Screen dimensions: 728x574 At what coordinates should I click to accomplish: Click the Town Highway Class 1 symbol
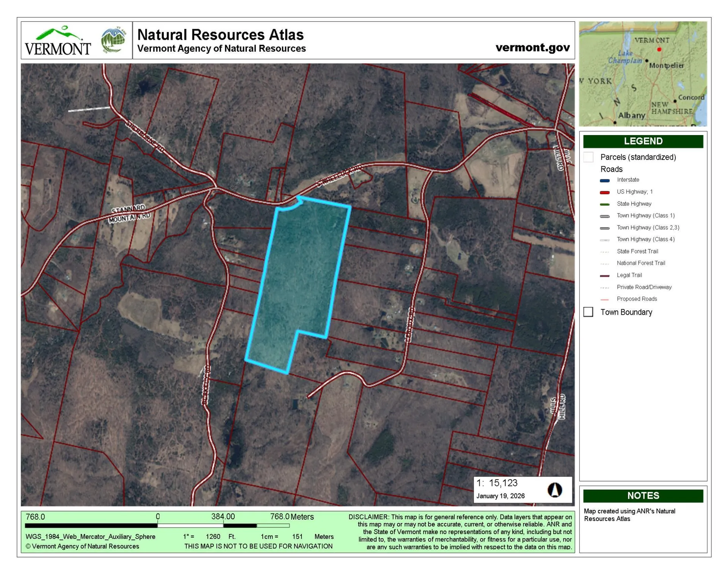point(606,215)
